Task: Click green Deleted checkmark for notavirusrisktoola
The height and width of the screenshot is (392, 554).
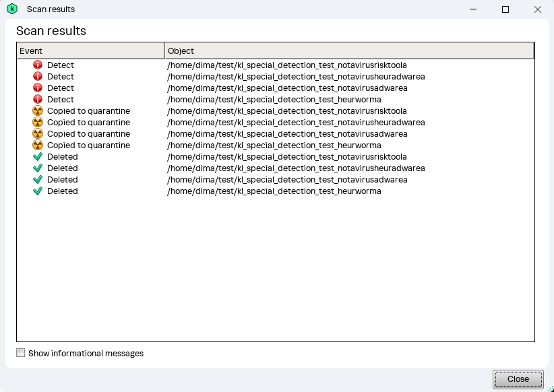Action: pyautogui.click(x=38, y=157)
